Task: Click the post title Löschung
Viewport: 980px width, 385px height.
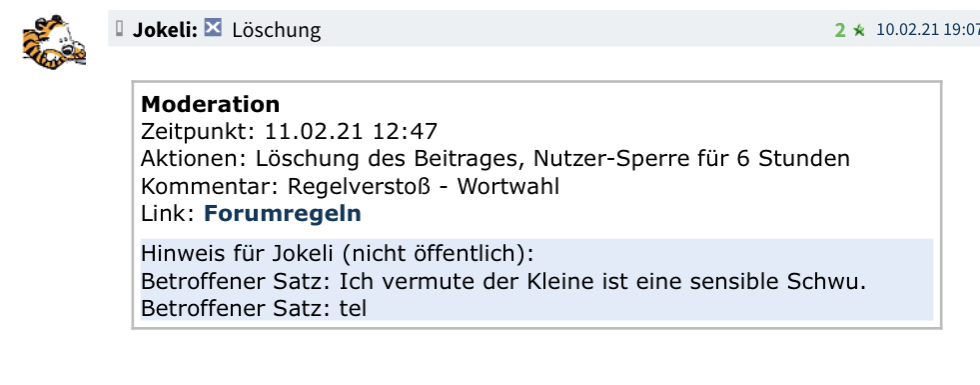Action: click(x=277, y=29)
